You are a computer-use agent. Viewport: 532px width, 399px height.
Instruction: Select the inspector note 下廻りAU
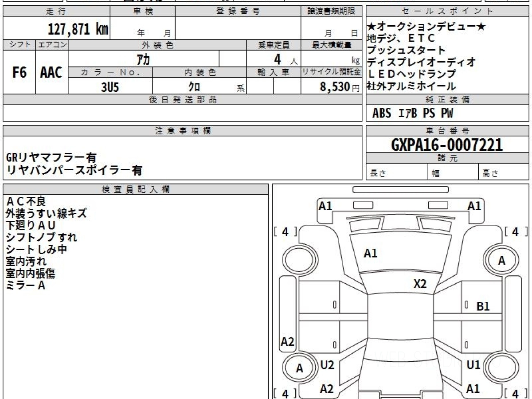31,225
